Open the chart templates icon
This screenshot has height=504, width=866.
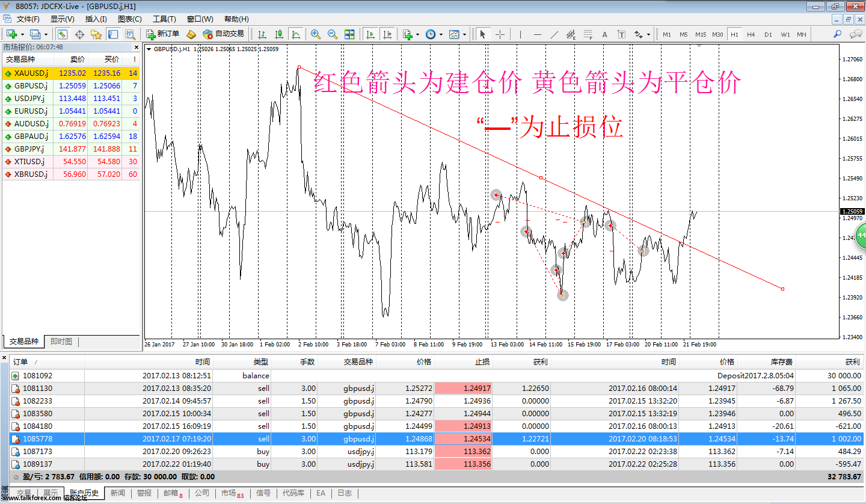pyautogui.click(x=454, y=34)
